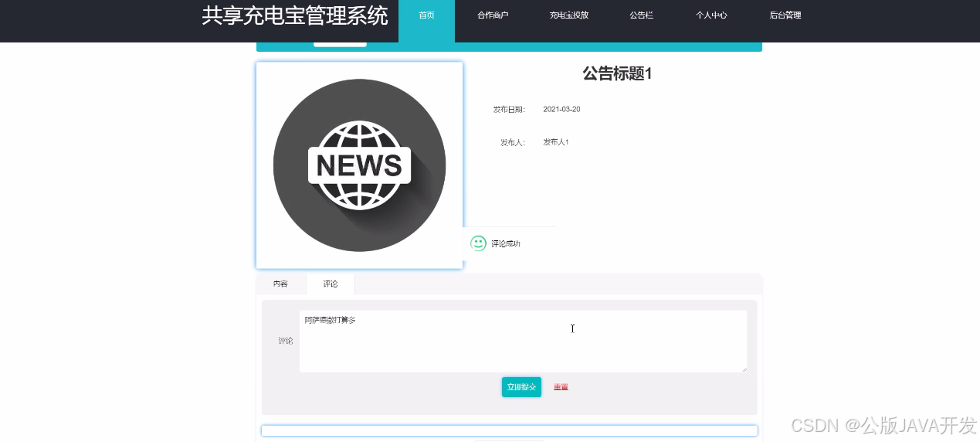Click the publisher value 发布人1
The image size is (980, 442).
pos(556,142)
